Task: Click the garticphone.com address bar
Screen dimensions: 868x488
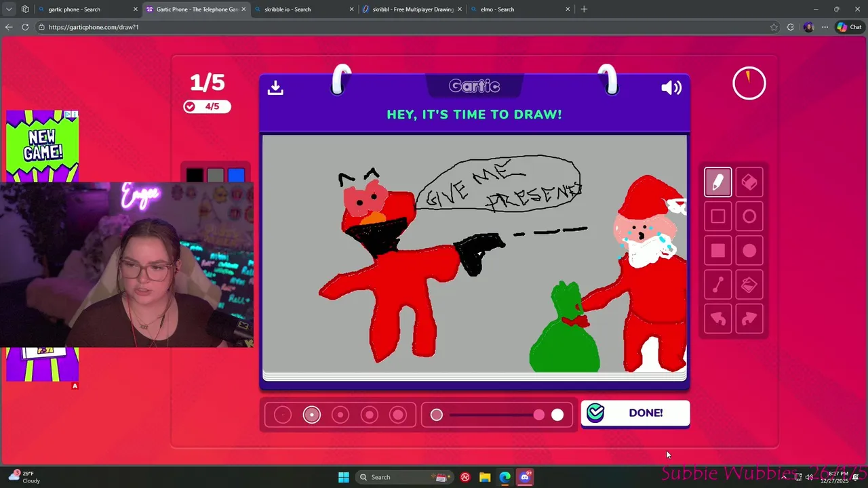Action: [x=407, y=27]
